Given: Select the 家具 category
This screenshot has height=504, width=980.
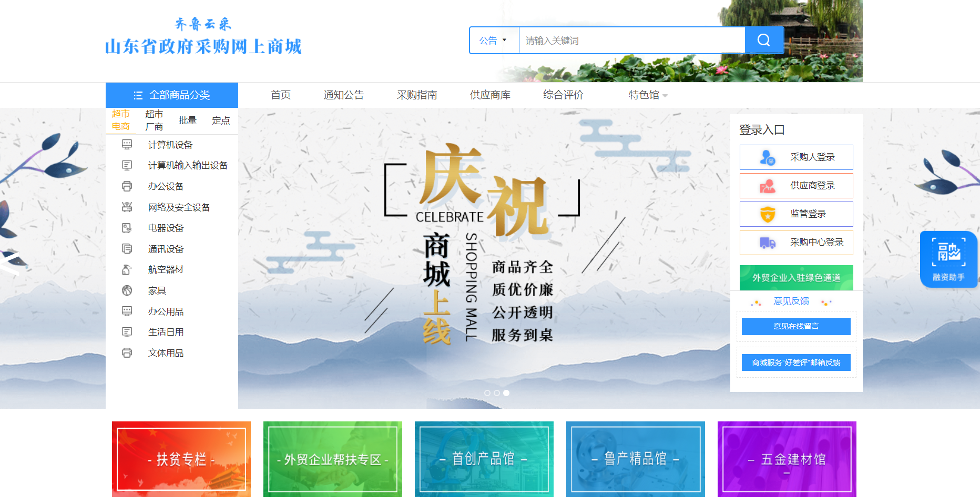Looking at the screenshot, I should [x=157, y=290].
